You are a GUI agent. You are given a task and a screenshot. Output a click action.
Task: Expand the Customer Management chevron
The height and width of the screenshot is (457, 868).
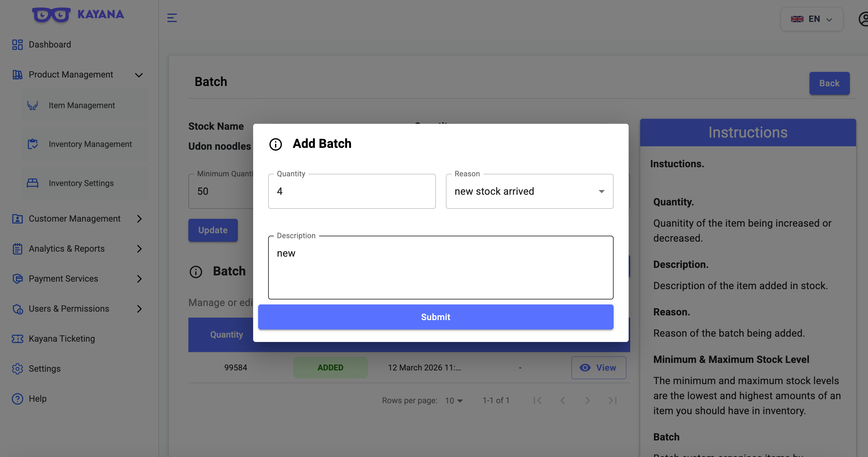coord(139,219)
